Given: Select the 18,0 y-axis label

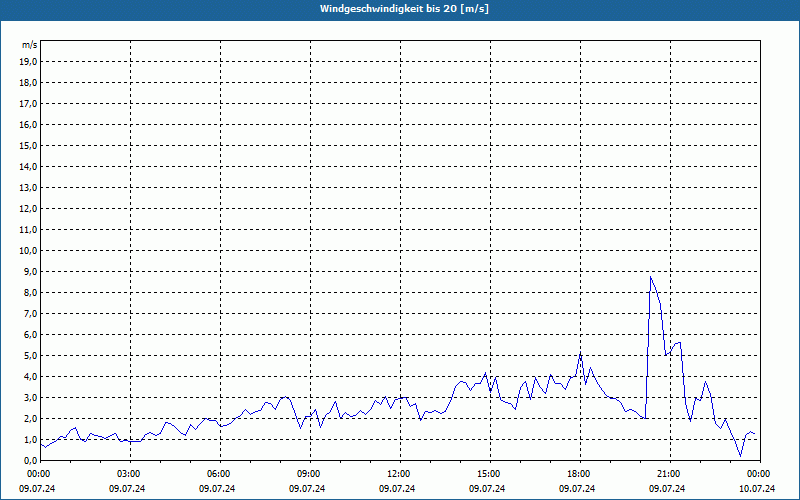Looking at the screenshot, I should point(28,83).
